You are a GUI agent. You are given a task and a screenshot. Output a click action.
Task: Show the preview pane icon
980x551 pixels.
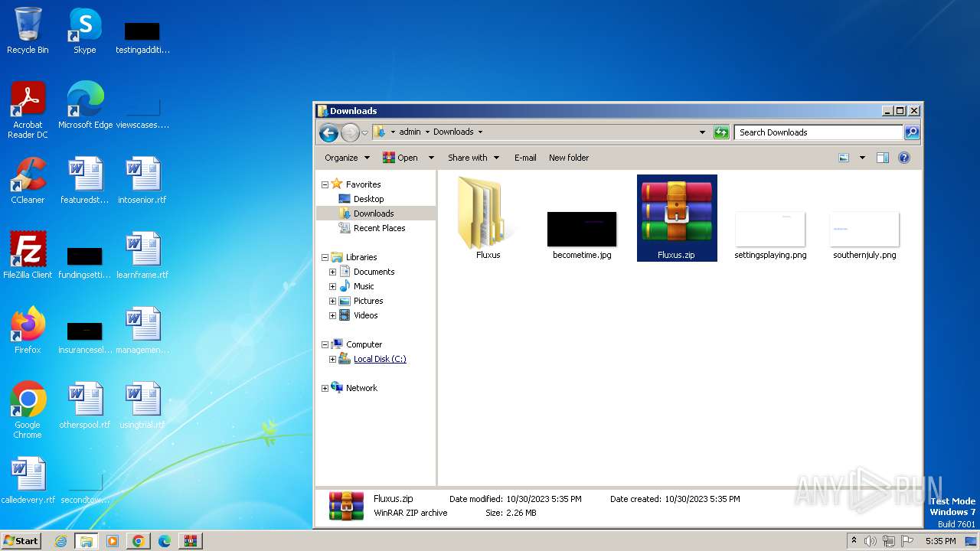coord(882,158)
